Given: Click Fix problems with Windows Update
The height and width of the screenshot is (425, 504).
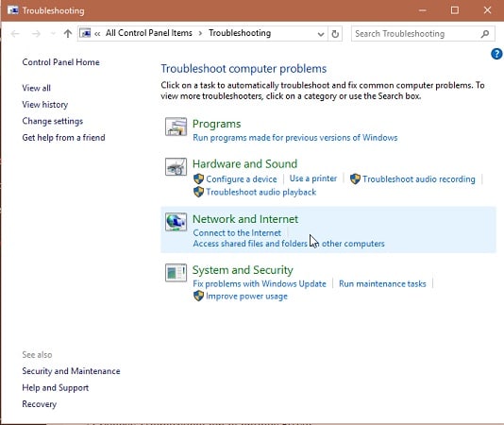Looking at the screenshot, I should tap(260, 283).
